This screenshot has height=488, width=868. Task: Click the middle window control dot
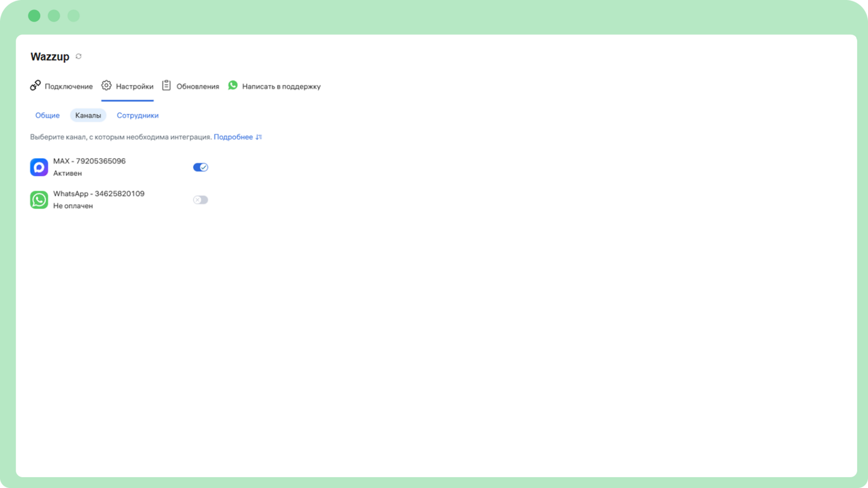54,16
